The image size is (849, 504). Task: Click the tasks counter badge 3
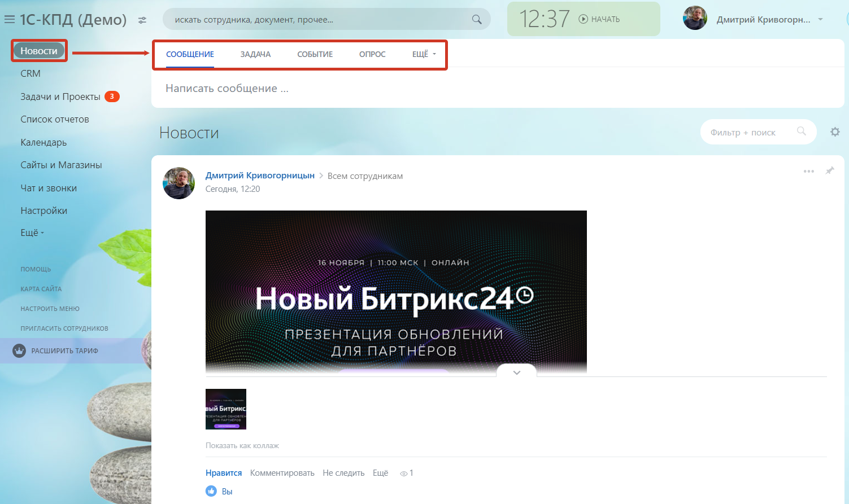[x=112, y=97]
